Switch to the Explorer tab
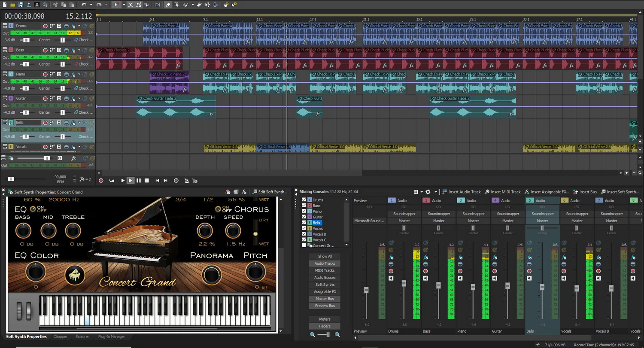This screenshot has height=348, width=644. point(82,336)
